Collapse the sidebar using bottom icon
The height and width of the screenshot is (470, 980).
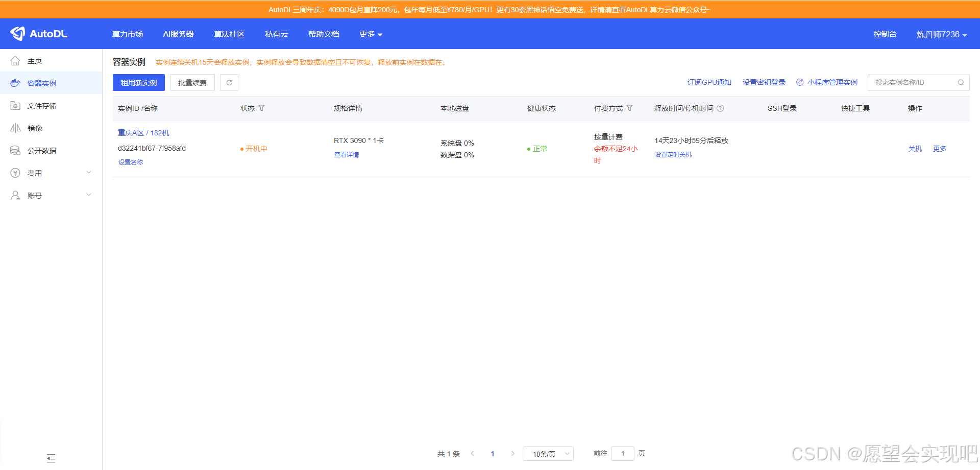51,458
